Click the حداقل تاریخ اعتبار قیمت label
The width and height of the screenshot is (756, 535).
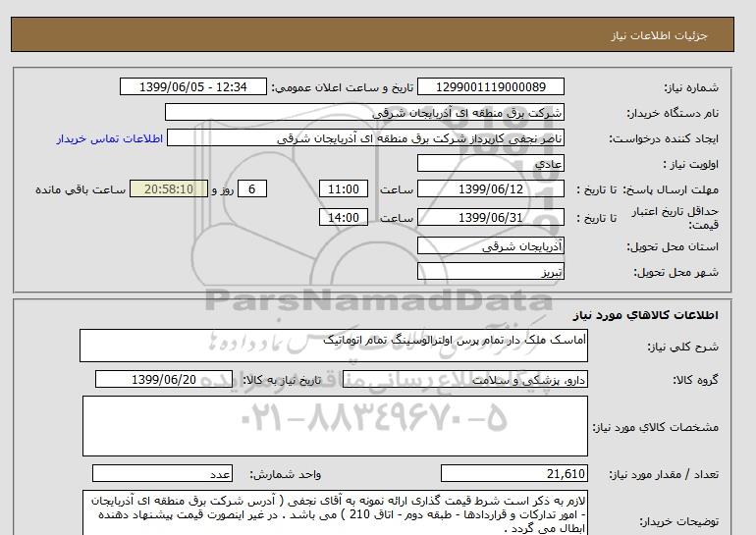[x=675, y=218]
